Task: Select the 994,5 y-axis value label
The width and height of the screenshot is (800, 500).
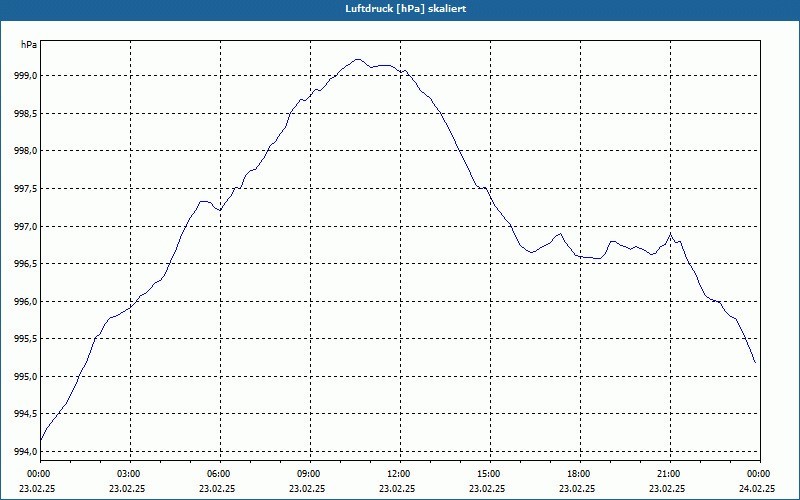Action: [25, 414]
